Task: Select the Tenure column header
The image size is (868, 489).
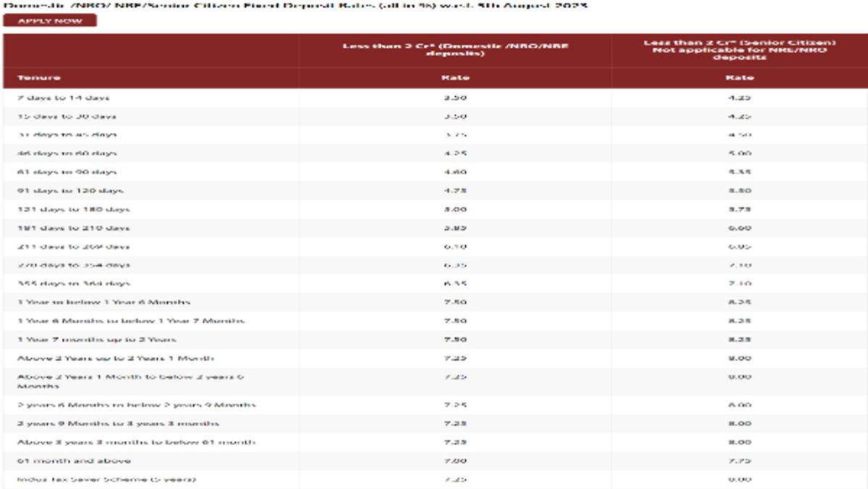Action: tap(38, 78)
